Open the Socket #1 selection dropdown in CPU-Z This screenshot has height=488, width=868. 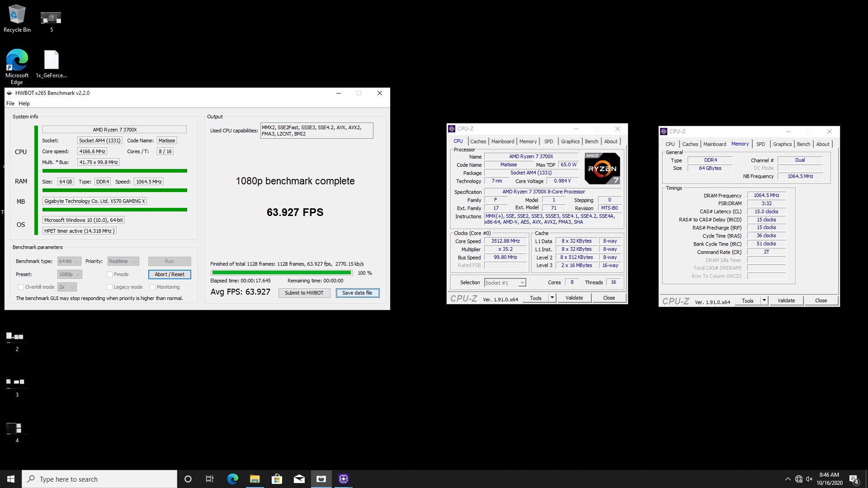[505, 283]
